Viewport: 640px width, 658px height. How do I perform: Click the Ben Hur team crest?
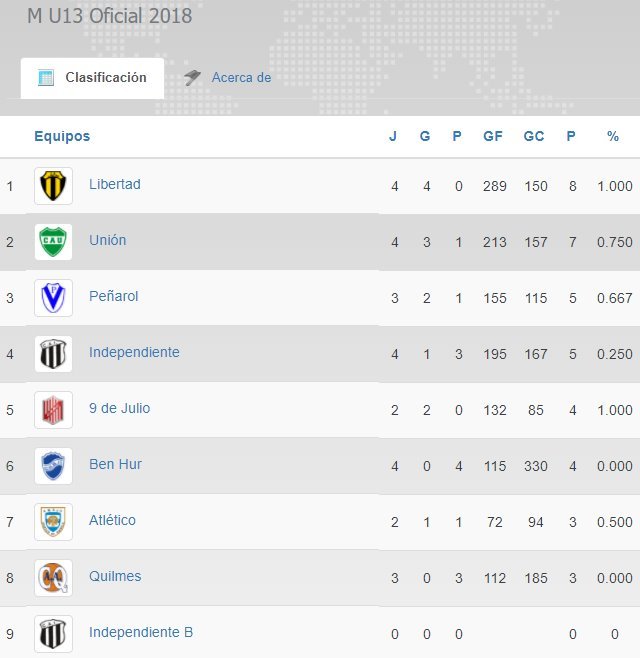[x=53, y=466]
